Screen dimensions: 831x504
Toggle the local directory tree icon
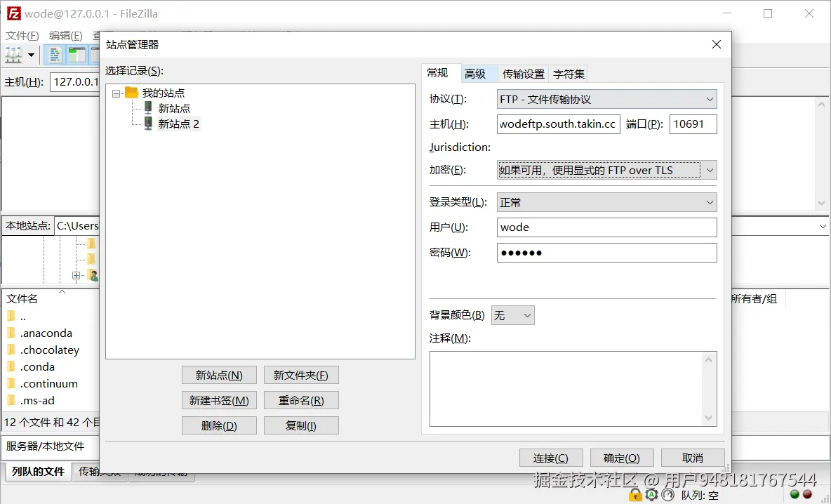(x=77, y=55)
